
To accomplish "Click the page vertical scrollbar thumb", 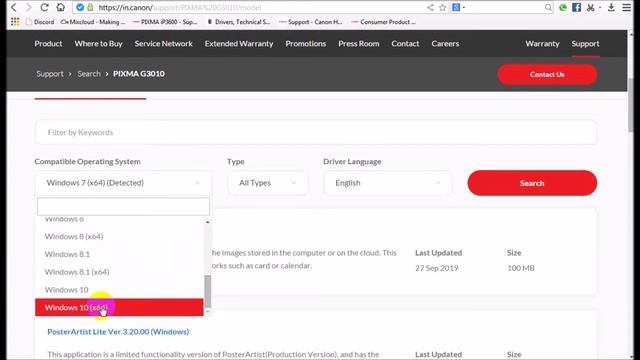I will coord(631,105).
